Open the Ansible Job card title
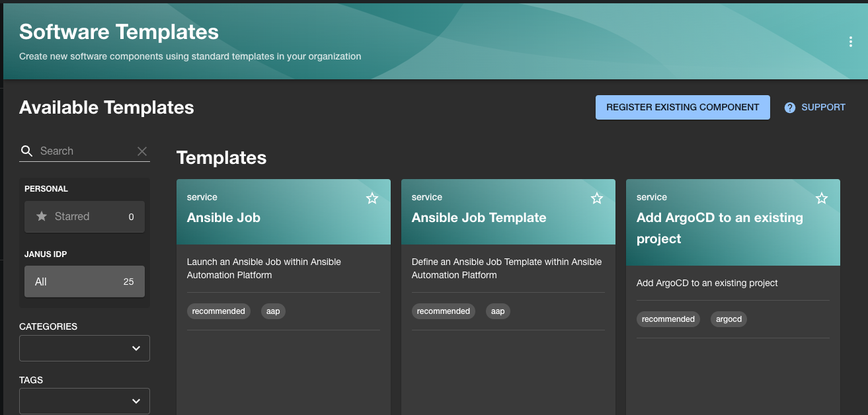Viewport: 868px width, 415px height. 223,217
